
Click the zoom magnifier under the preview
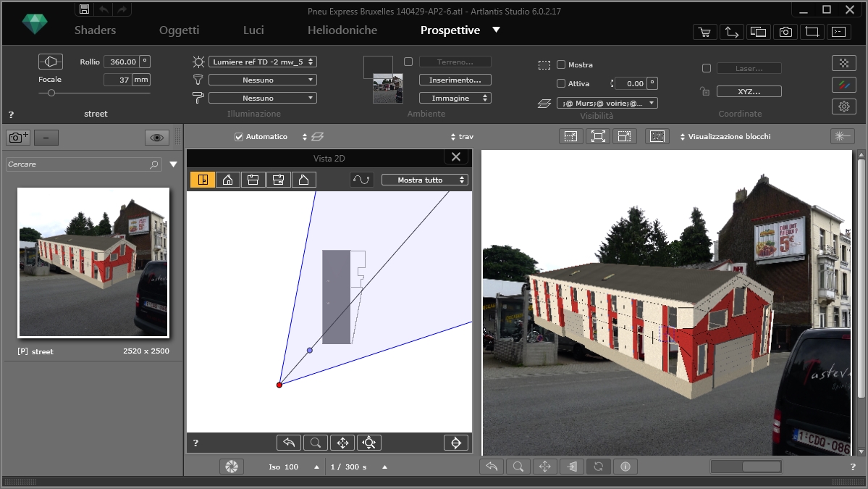518,467
